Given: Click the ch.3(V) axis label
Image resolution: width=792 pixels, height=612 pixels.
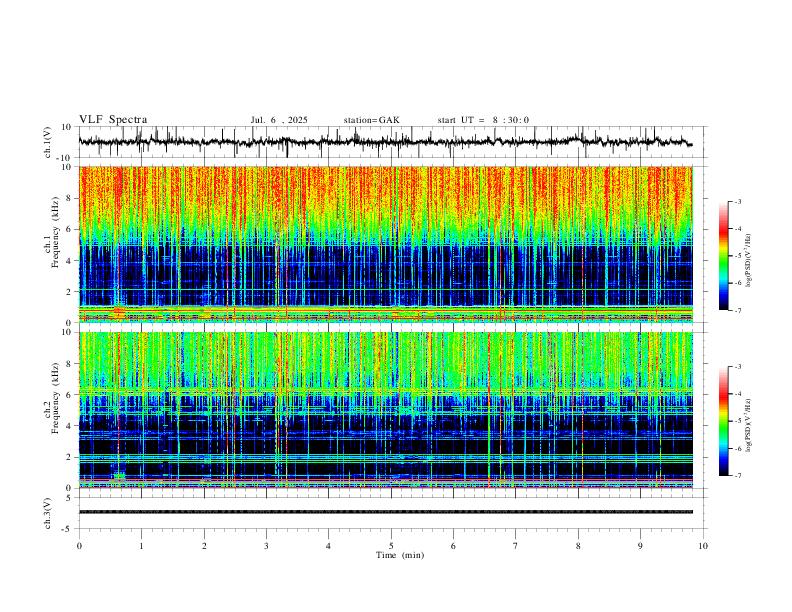Looking at the screenshot, I should click(47, 513).
